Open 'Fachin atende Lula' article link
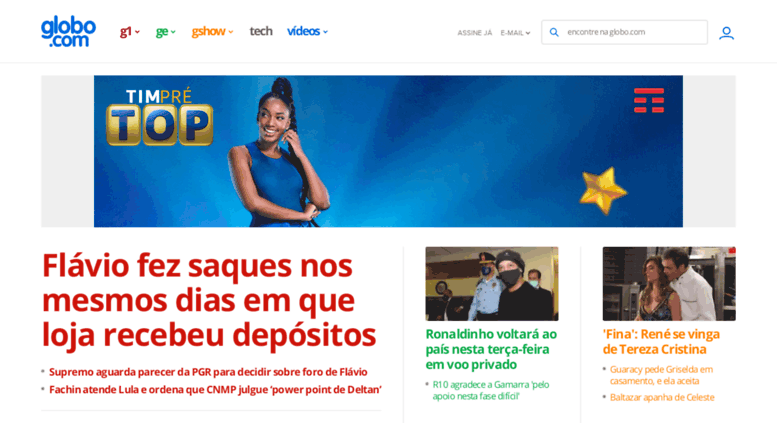777x423 pixels. (215, 390)
